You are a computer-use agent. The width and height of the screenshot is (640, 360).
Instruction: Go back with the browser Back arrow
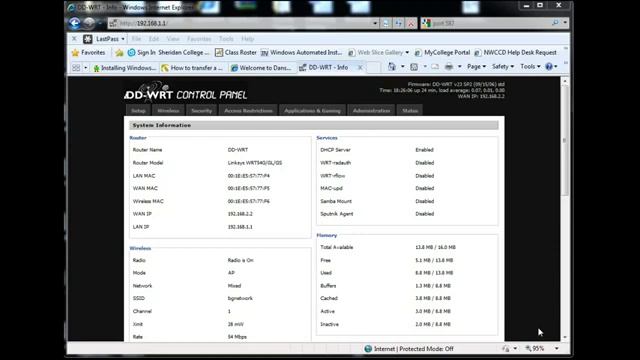click(74, 23)
